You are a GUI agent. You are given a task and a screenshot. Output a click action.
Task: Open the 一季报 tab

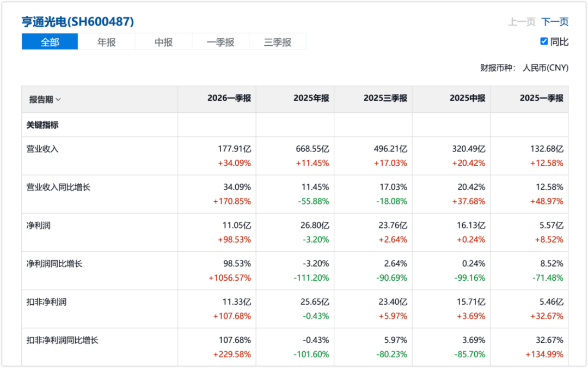pos(220,41)
